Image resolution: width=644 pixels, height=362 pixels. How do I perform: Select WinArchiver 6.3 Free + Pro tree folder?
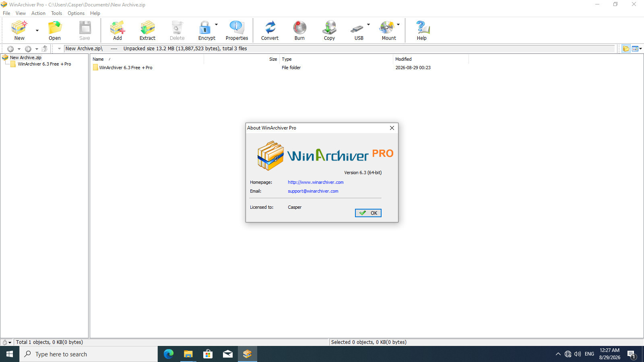click(44, 64)
